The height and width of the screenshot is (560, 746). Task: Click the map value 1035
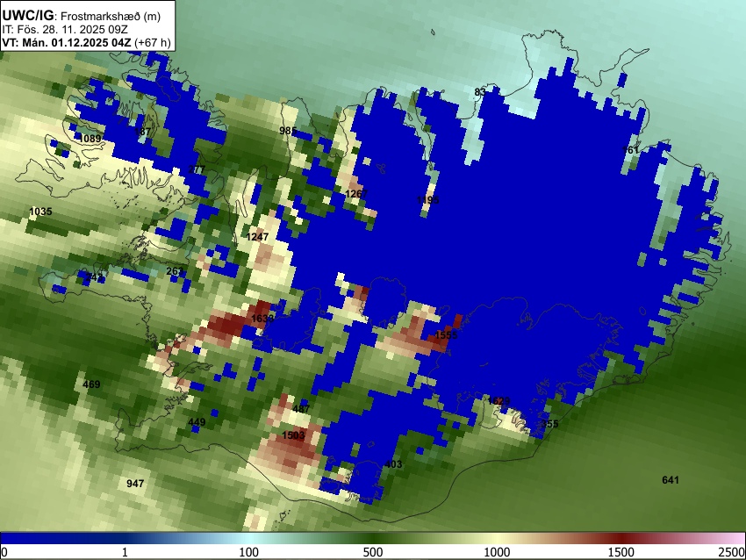coord(40,212)
